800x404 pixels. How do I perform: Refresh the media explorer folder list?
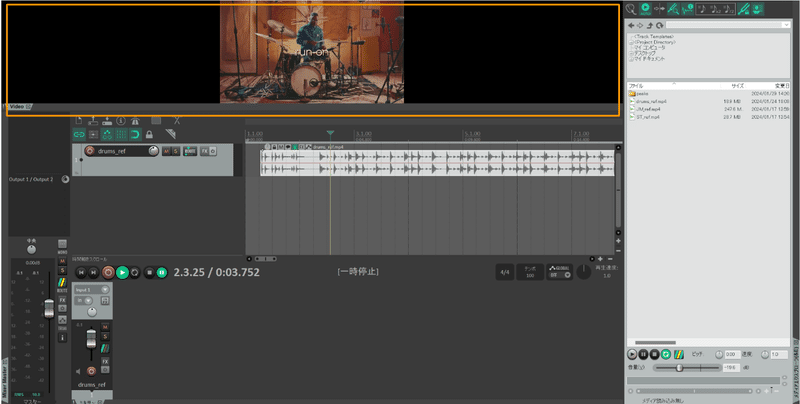coord(660,25)
